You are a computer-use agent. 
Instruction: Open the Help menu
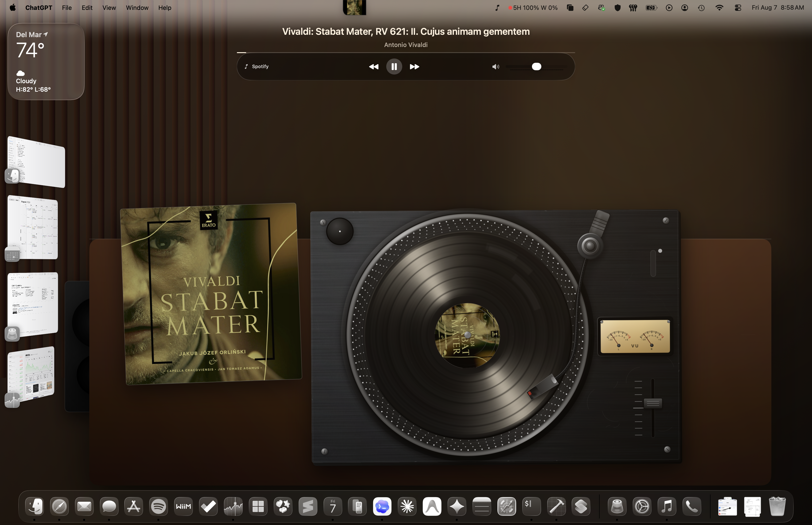[x=164, y=8]
